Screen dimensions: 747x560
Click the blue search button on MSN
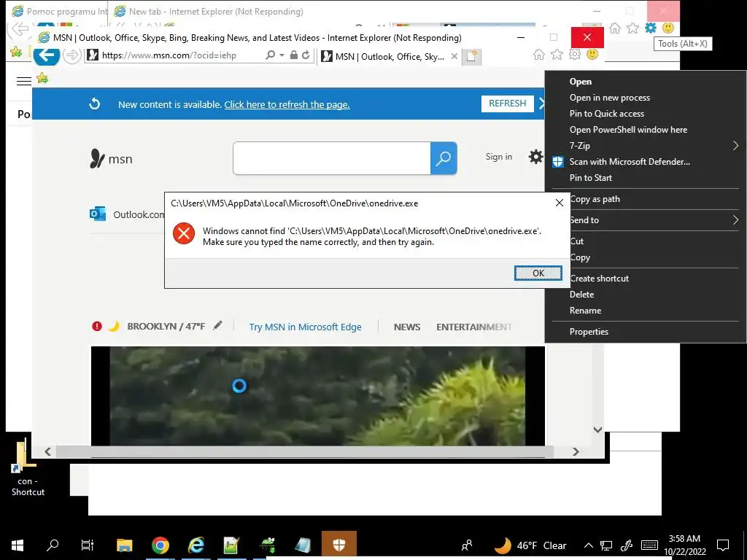coord(444,158)
